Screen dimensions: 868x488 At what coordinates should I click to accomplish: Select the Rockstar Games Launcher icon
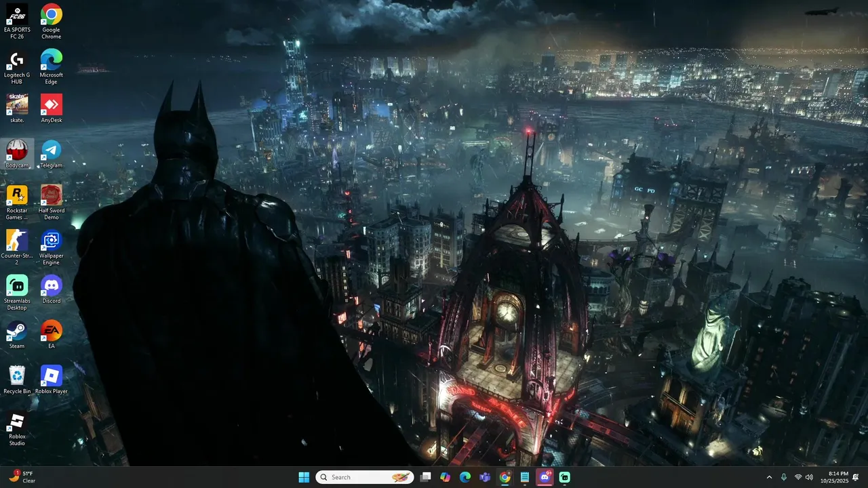click(17, 202)
